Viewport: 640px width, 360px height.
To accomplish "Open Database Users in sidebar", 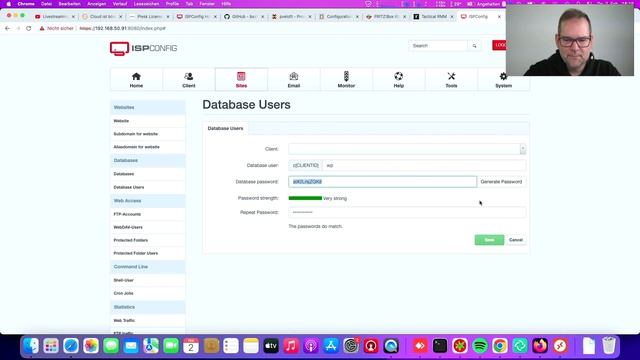I will 129,187.
